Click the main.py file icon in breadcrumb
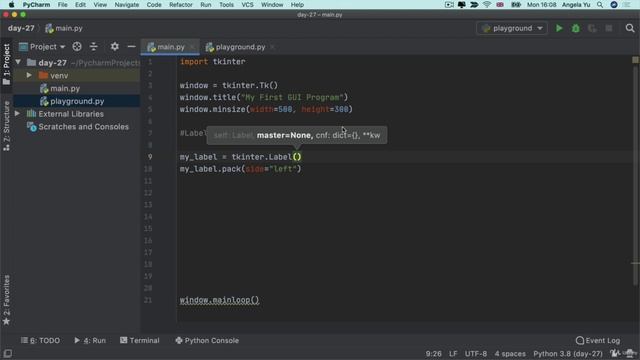This screenshot has width=640, height=360. [x=49, y=28]
